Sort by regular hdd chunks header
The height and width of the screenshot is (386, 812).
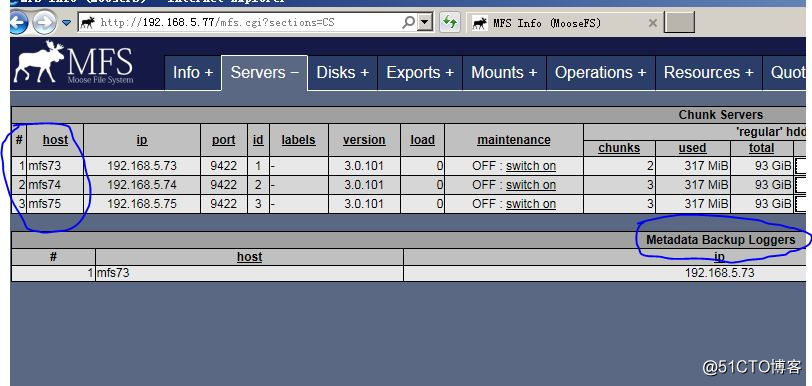click(619, 148)
